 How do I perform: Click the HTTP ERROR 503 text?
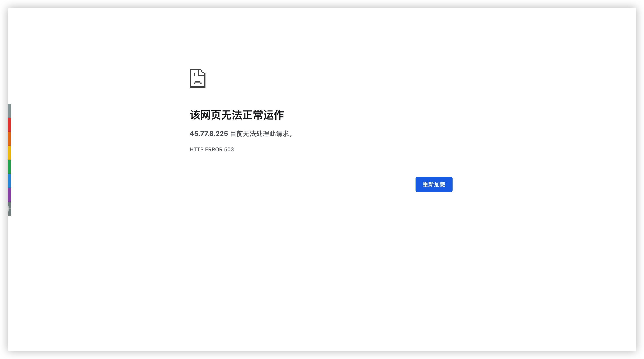[x=212, y=149]
